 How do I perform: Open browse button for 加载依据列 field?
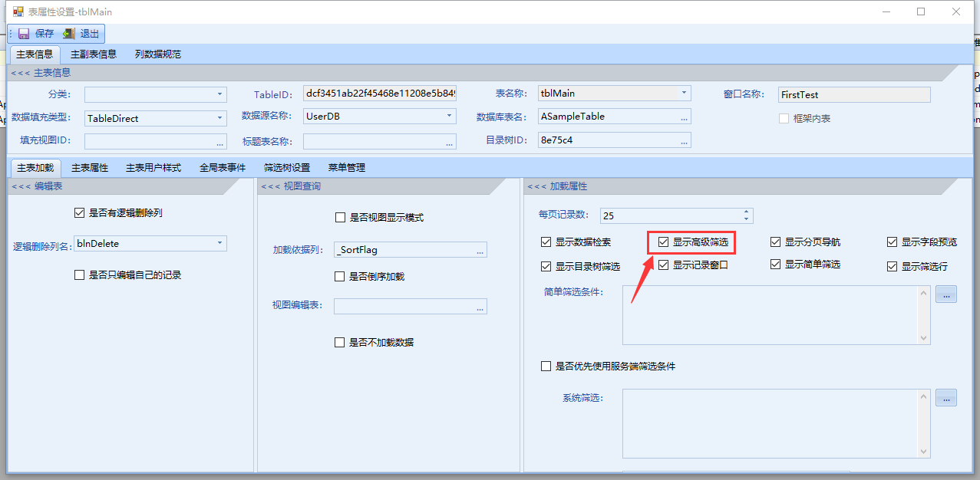pos(480,250)
